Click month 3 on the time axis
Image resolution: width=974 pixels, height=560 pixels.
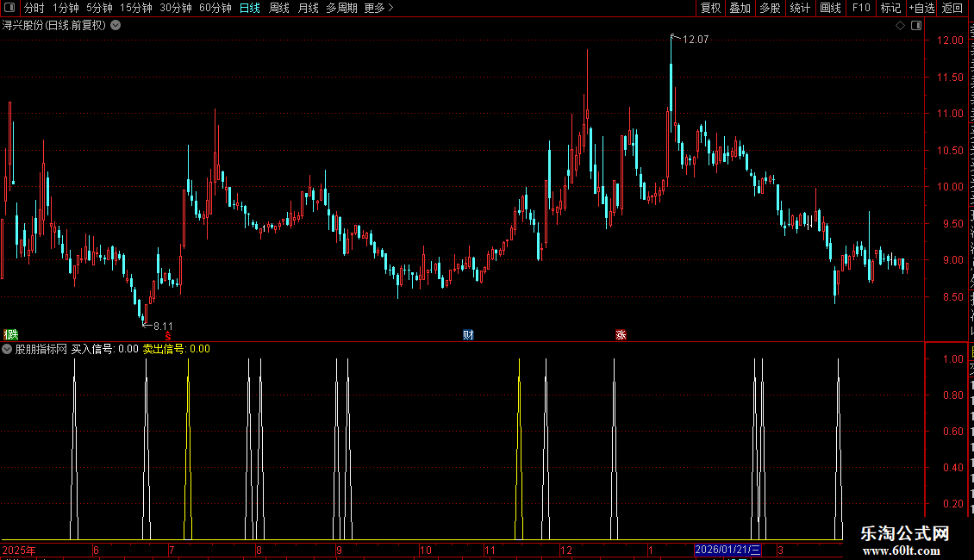coord(780,550)
